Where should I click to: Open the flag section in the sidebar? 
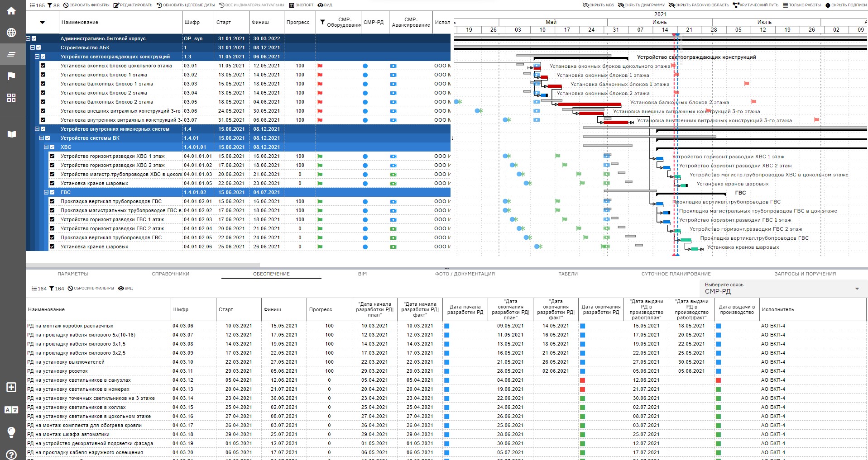coord(11,76)
